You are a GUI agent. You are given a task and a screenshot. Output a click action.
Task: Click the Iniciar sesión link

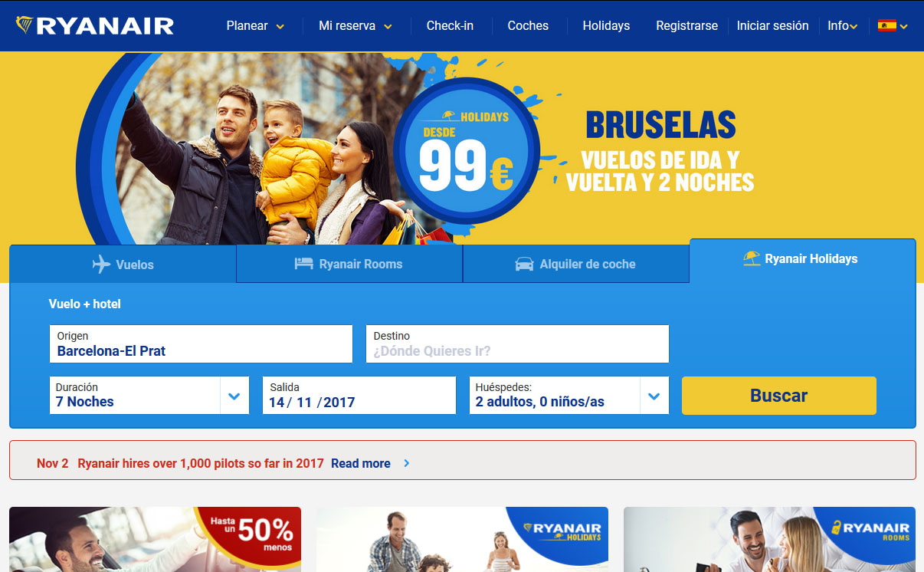click(772, 25)
